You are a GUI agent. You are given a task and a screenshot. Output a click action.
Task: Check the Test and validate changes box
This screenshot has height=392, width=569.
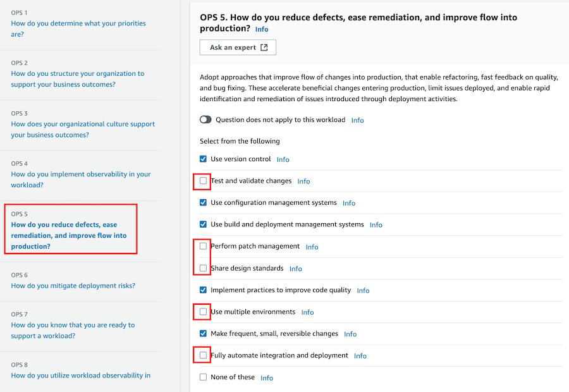203,181
